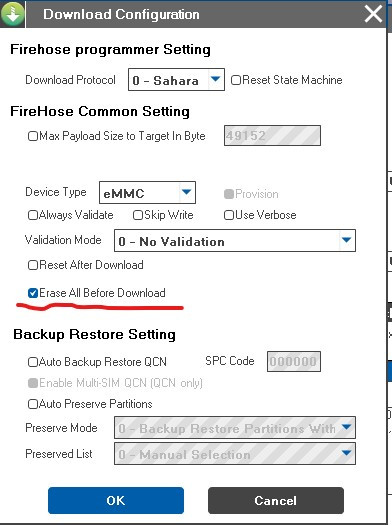Check Reset After Download
The image size is (392, 525).
(x=33, y=265)
